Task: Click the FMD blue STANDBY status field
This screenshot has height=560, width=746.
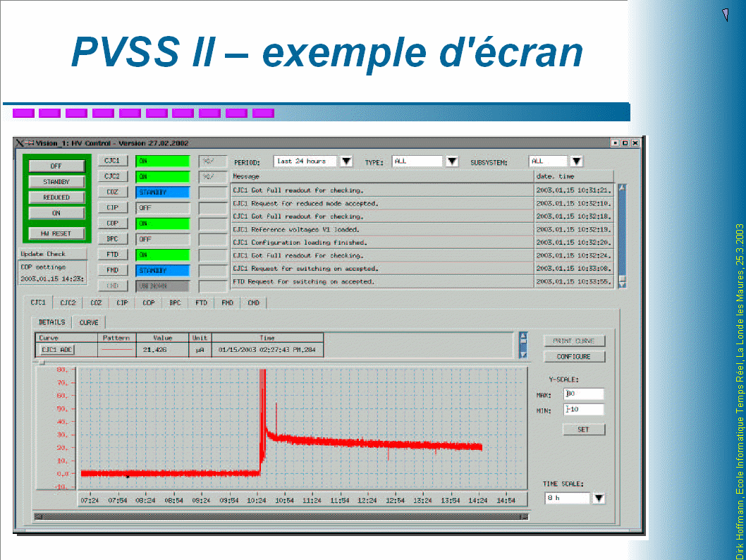Action: click(163, 270)
